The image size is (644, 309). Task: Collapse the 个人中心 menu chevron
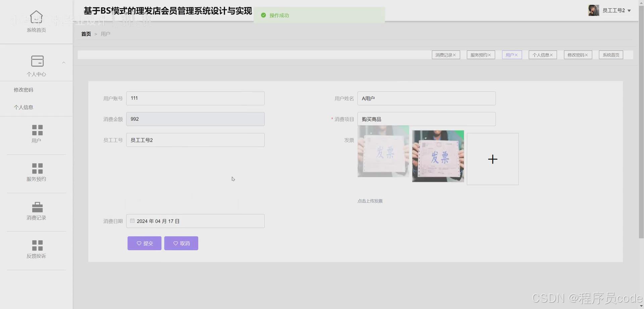coord(64,62)
